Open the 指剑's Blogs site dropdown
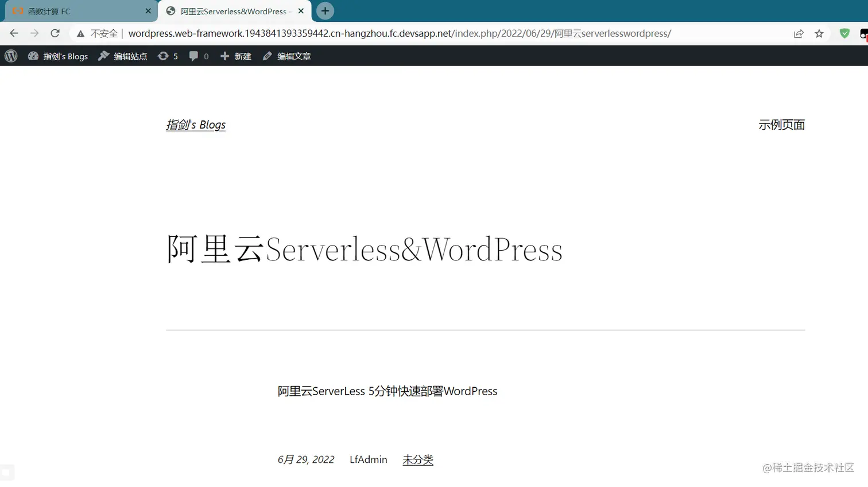868x487 pixels. point(65,56)
